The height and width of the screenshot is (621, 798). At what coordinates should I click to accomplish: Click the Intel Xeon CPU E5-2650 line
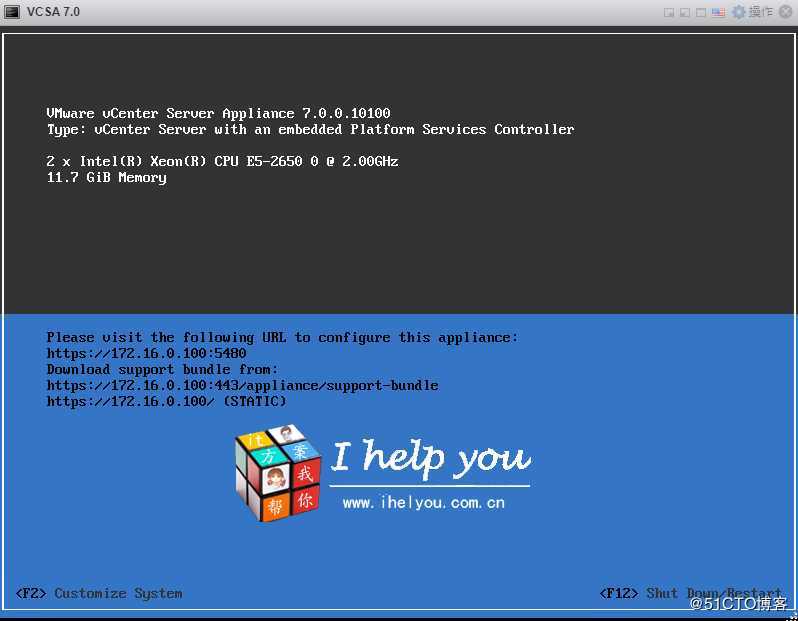point(222,161)
